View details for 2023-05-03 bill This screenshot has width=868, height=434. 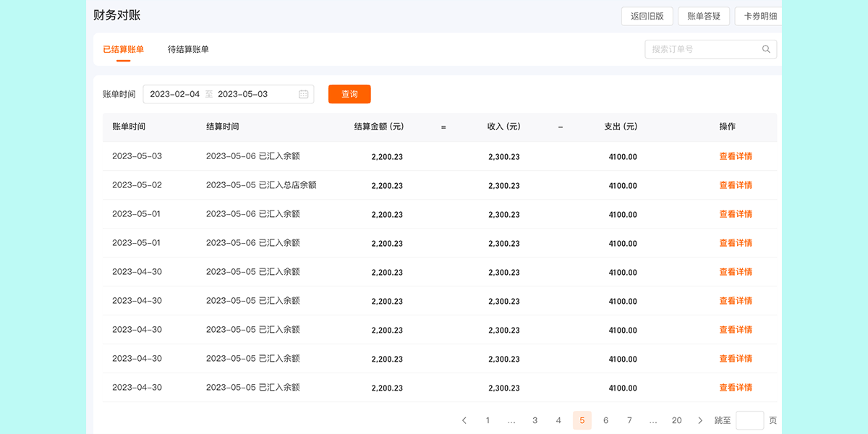(x=735, y=156)
